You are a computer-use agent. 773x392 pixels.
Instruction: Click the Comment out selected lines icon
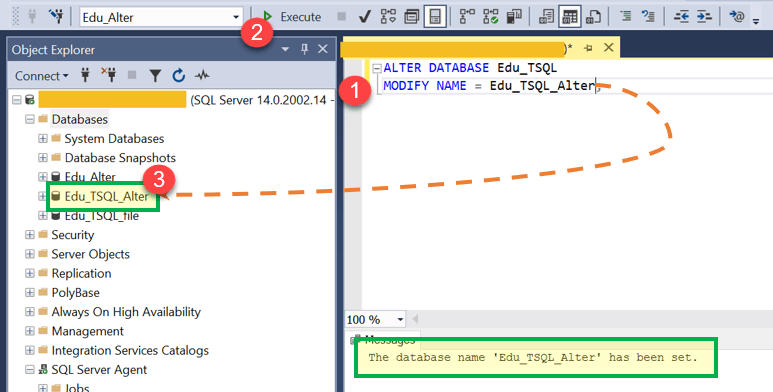tap(625, 17)
